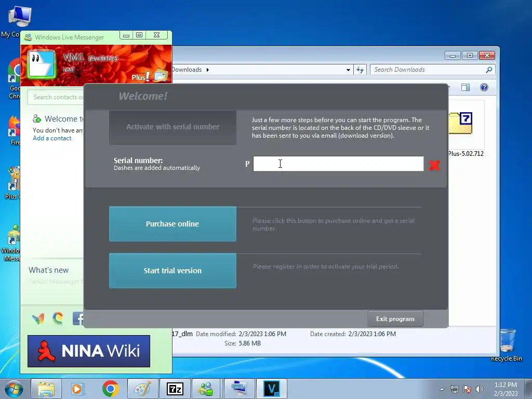Click What's new heading in Messenger
The height and width of the screenshot is (399, 532).
(48, 270)
